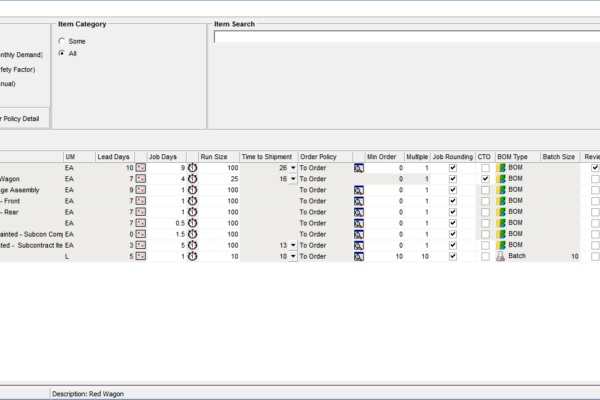Click the Min Order cell showing 10
Screen dimensions: 600x400
pyautogui.click(x=384, y=256)
